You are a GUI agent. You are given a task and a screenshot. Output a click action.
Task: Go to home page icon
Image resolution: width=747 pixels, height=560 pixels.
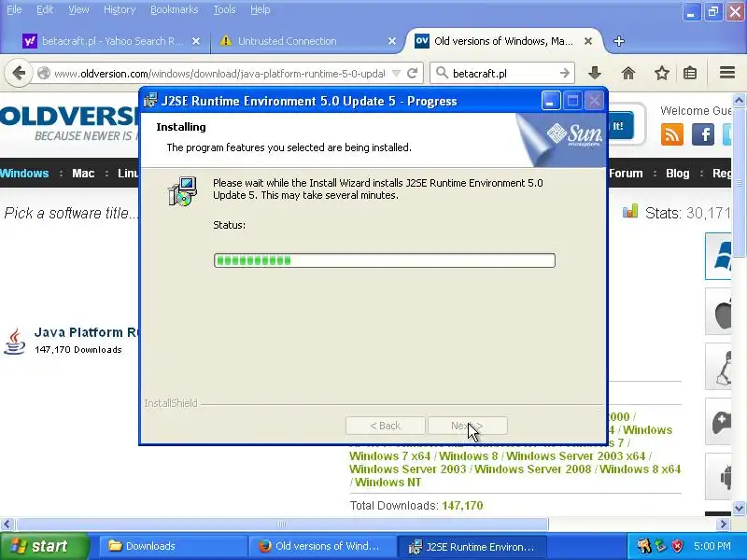[x=628, y=73]
